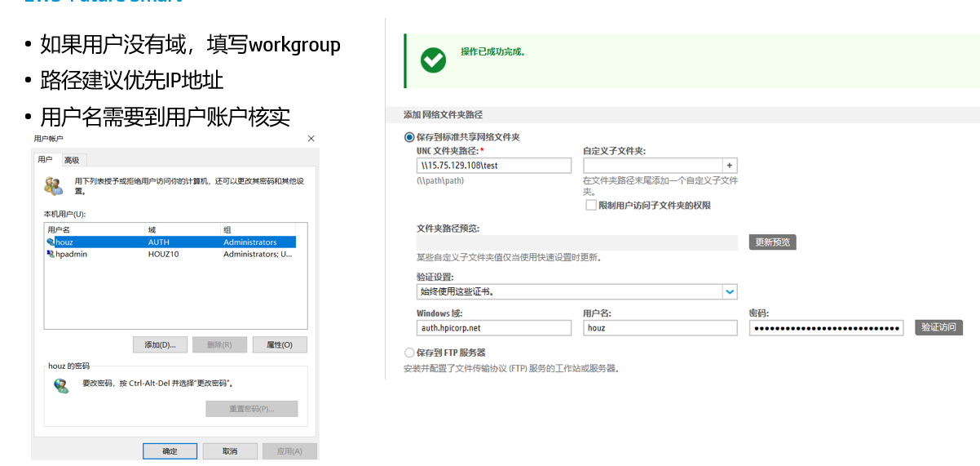Click the 自定义子文件夹 input field

(652, 165)
